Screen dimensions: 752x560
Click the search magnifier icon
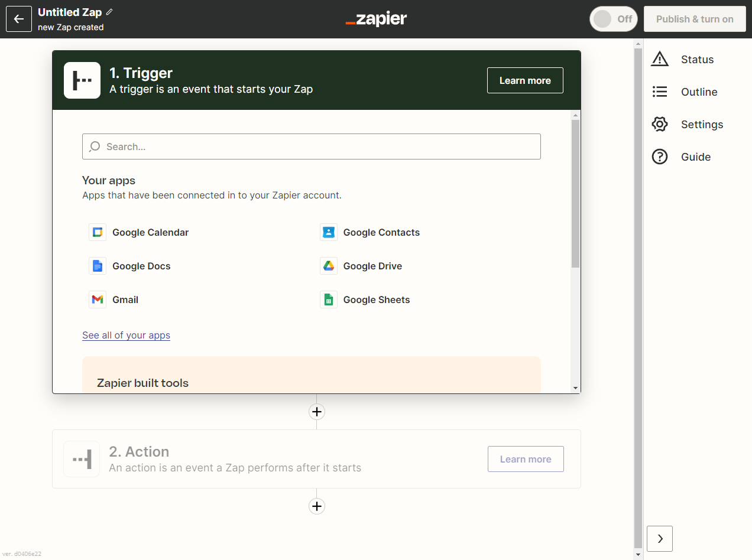[95, 146]
